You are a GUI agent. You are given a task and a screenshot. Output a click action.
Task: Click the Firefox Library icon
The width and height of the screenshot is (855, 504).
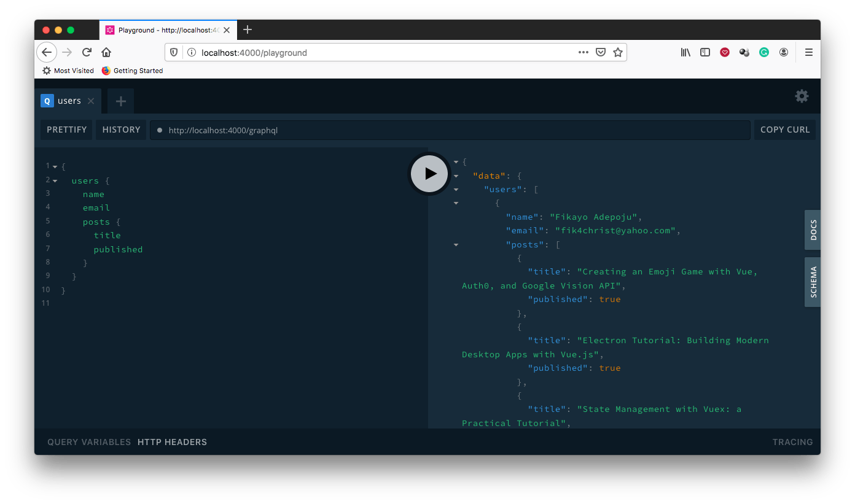coord(685,52)
